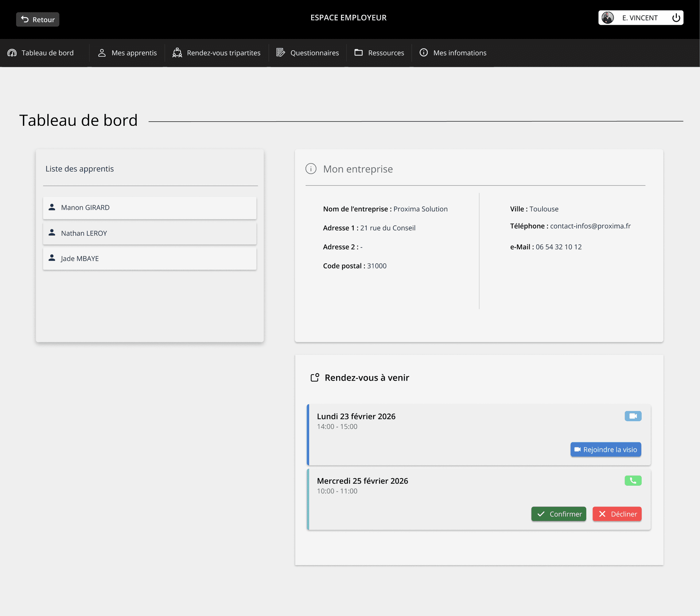Select apprentice Jade MBAYE

tap(149, 259)
